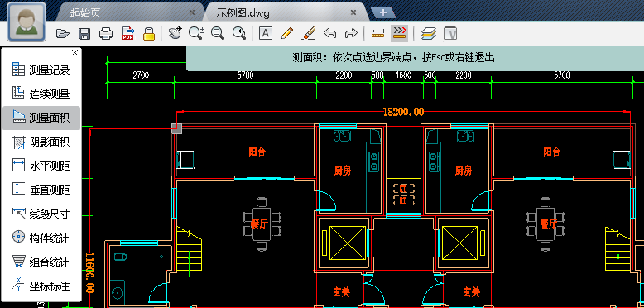Open a drawing with the folder icon
This screenshot has width=644, height=308.
[63, 34]
